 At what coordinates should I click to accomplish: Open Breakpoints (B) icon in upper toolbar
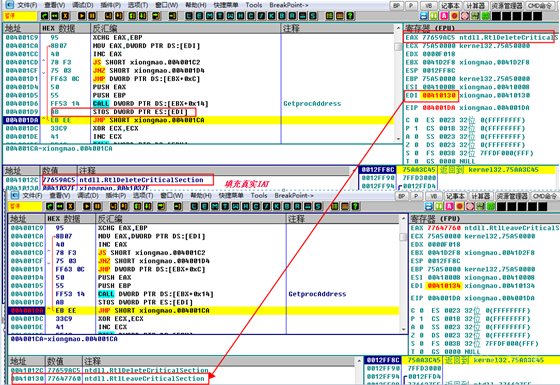coord(282,16)
